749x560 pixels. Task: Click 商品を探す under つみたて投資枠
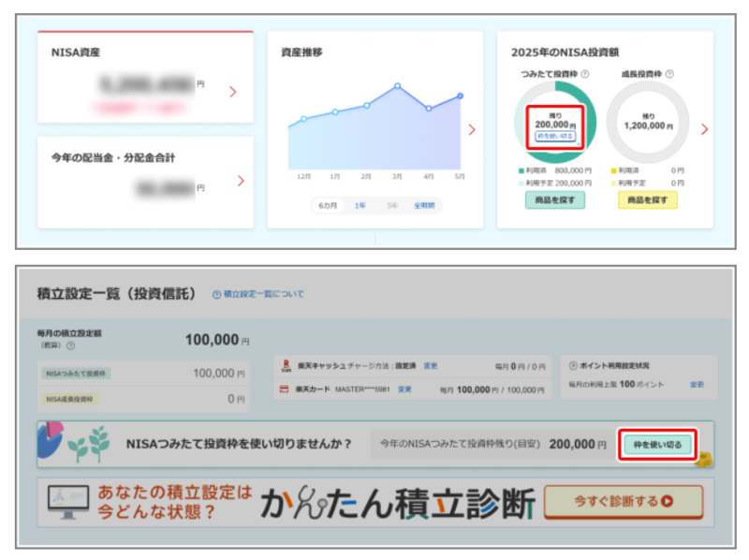click(x=554, y=200)
